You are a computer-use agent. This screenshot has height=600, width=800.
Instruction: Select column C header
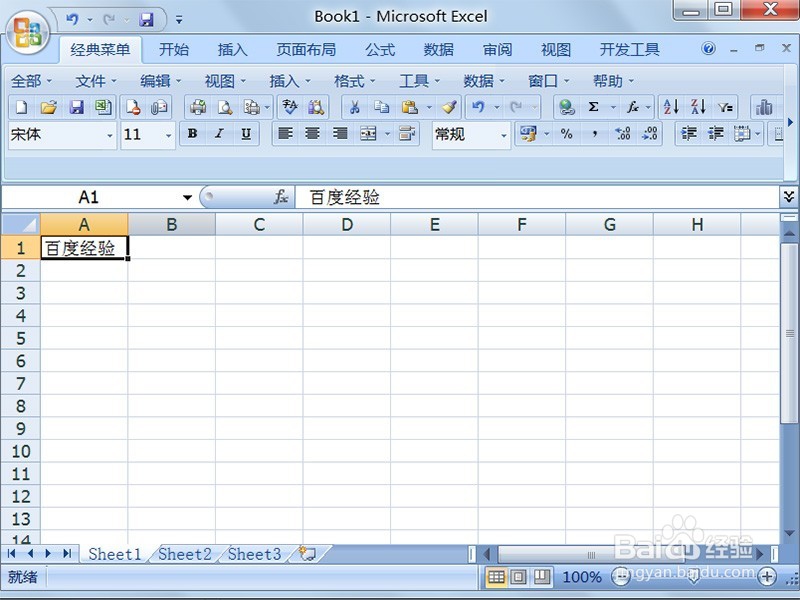[x=259, y=224]
